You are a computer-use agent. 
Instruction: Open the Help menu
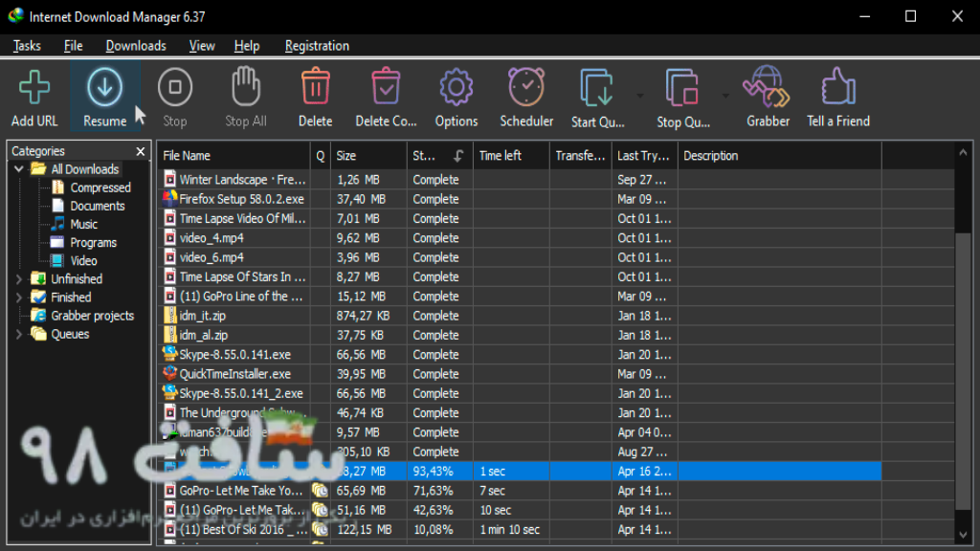(x=247, y=46)
